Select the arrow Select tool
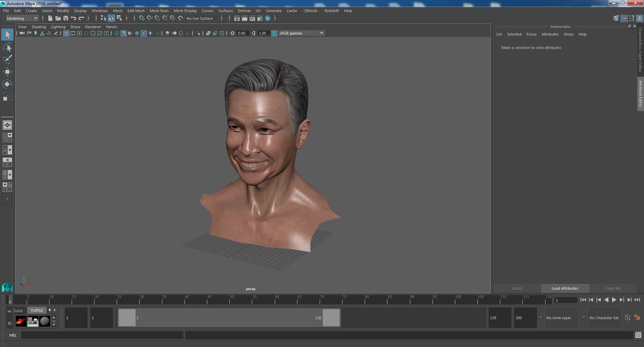This screenshot has height=347, width=644. [7, 35]
